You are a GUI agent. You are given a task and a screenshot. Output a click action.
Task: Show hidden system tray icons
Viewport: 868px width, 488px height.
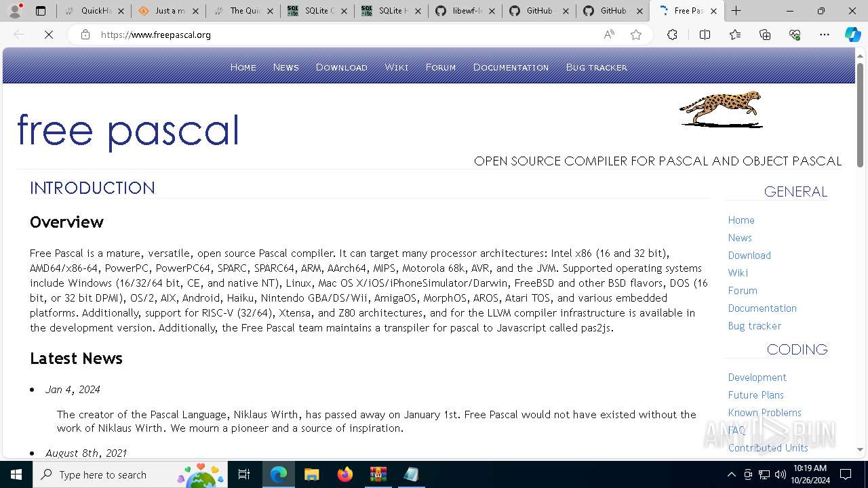(731, 474)
